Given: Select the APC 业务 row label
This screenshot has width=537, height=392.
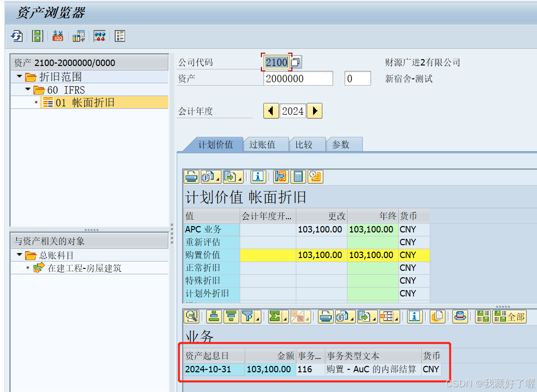Looking at the screenshot, I should tap(212, 229).
